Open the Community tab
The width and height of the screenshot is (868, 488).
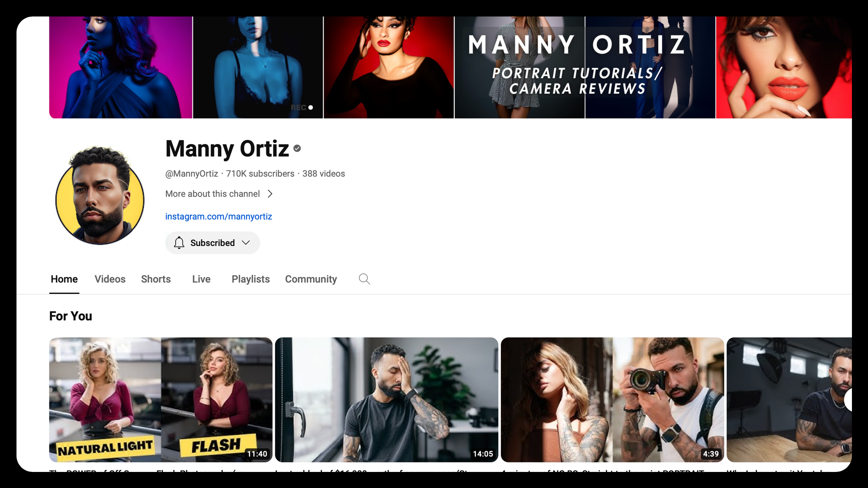click(311, 279)
